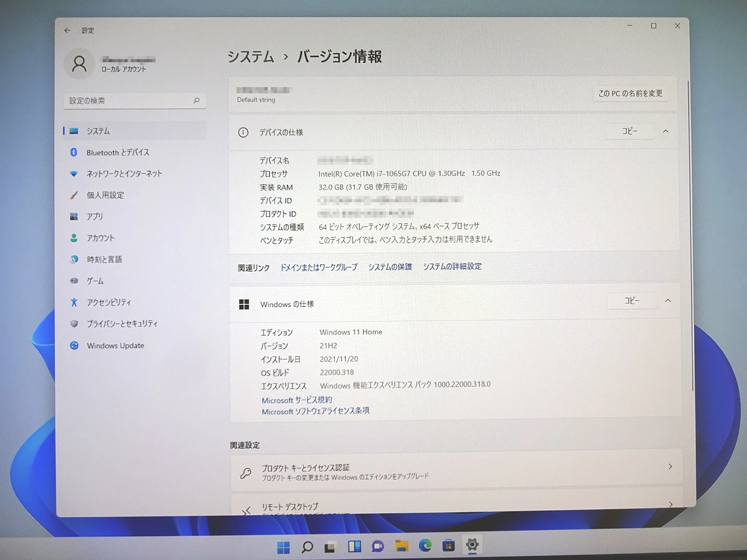
Task: Open Microsoft Store from taskbar
Action: tap(448, 546)
